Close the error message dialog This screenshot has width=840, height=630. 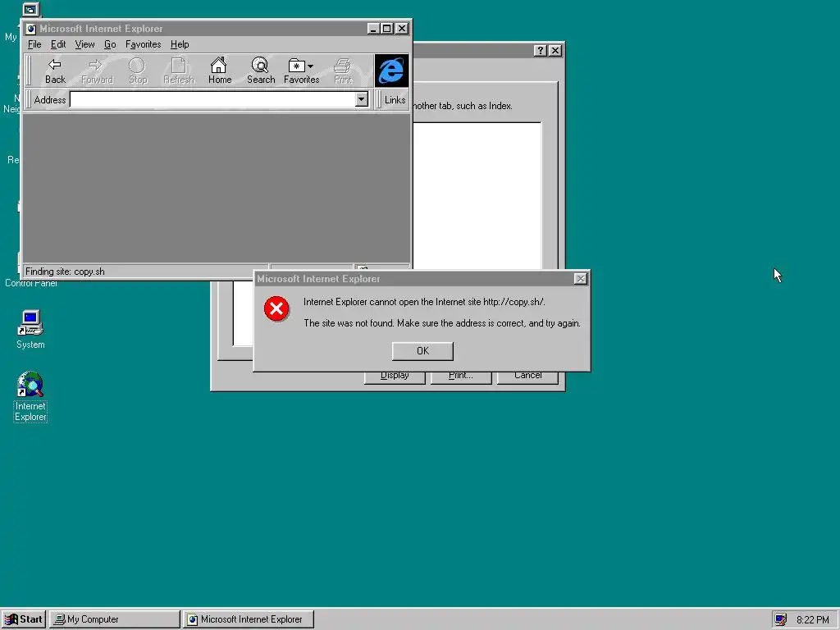pos(580,279)
